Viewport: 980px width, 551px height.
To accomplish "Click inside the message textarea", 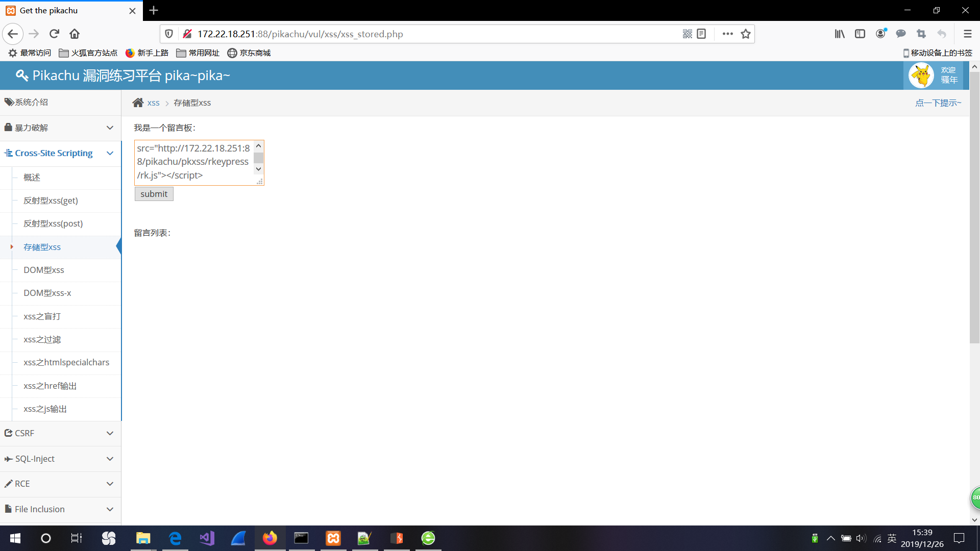I will [x=194, y=162].
